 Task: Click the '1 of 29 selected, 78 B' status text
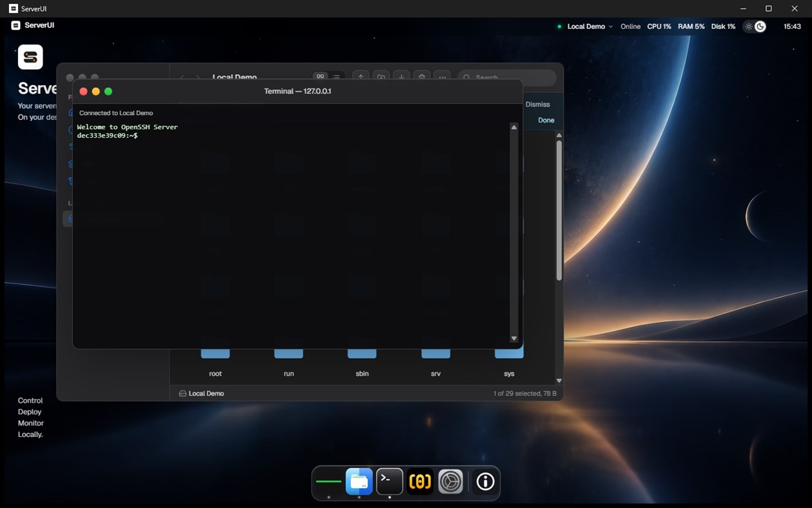click(525, 393)
